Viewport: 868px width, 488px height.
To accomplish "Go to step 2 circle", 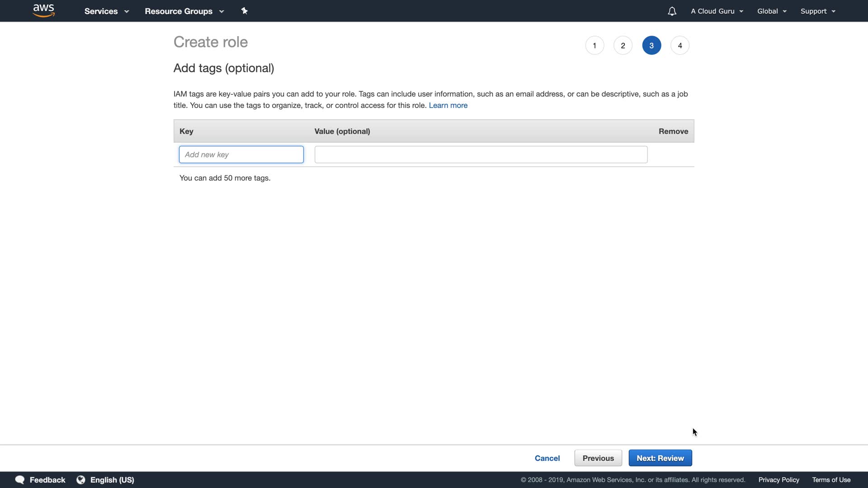I will (623, 46).
